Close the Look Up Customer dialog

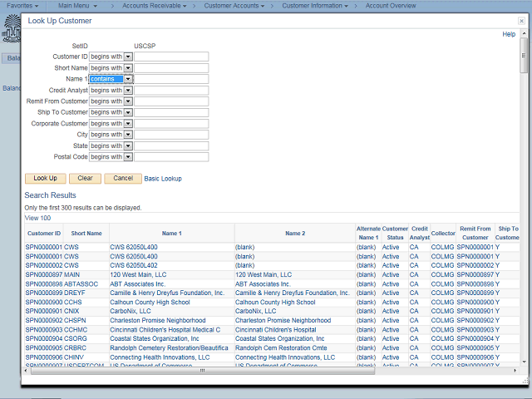(x=521, y=21)
